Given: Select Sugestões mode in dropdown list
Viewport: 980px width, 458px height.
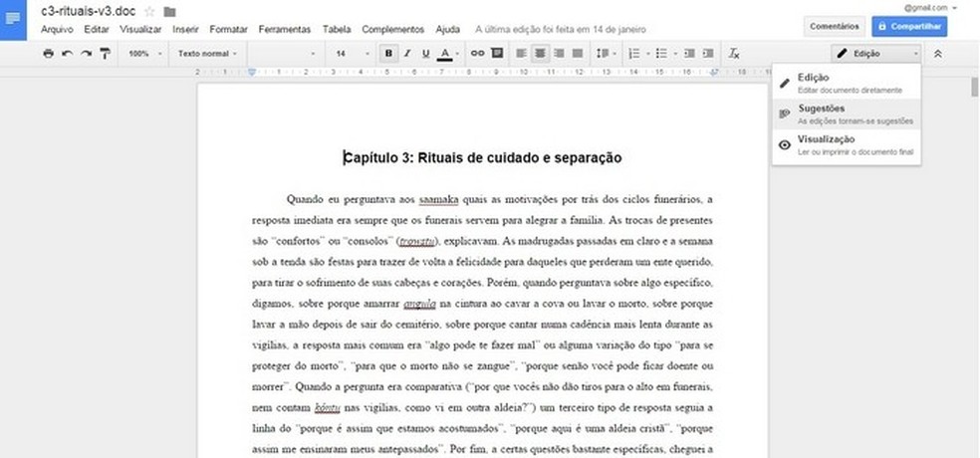Looking at the screenshot, I should 847,114.
